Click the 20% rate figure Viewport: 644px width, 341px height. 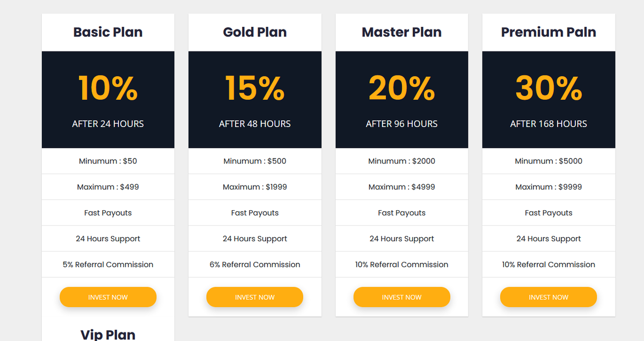[x=402, y=88]
